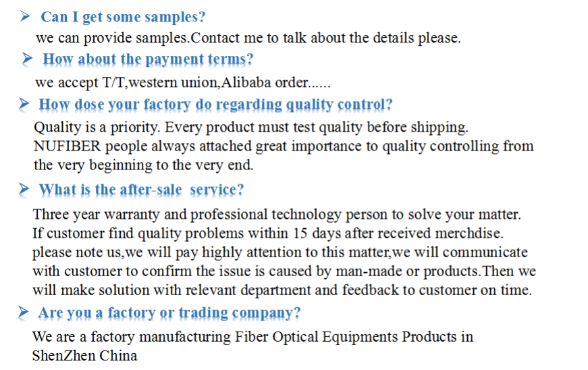Click the 'Are you a factory or trading company?' heading
Image resolution: width=588 pixels, height=370 pixels.
click(169, 313)
